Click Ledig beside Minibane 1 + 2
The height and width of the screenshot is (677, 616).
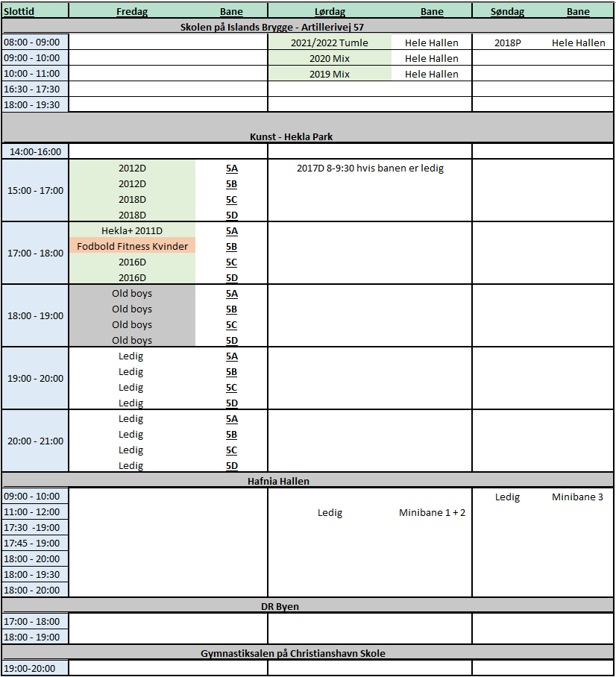pos(330,512)
